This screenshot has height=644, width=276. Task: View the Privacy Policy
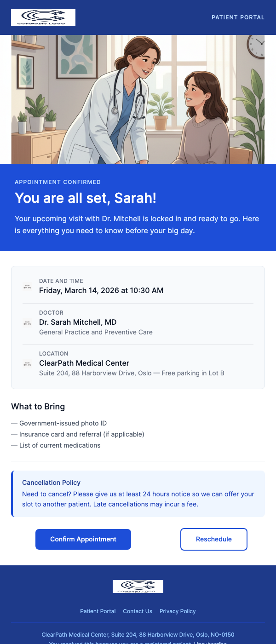[178, 611]
